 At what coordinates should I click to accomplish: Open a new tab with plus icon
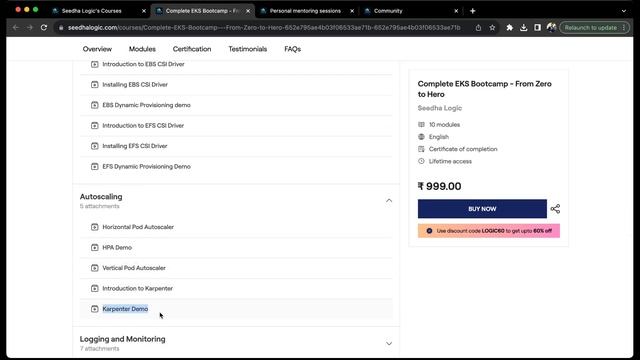click(x=472, y=11)
